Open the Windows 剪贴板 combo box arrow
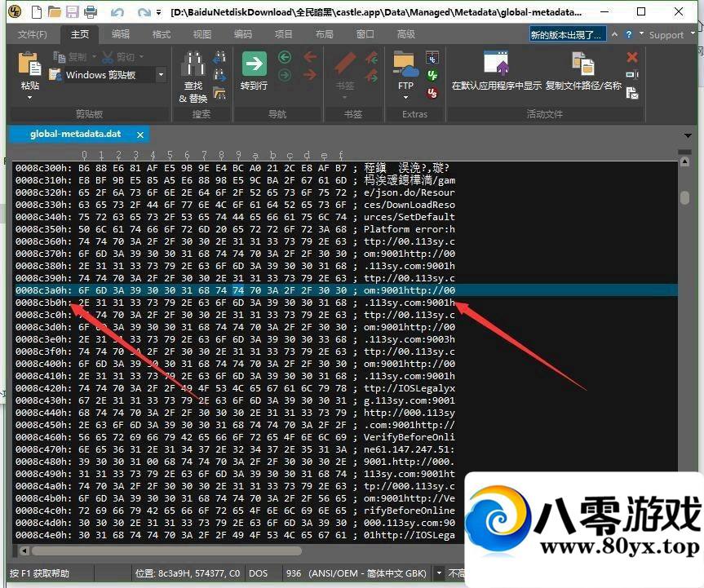The width and height of the screenshot is (704, 588). coord(161,75)
